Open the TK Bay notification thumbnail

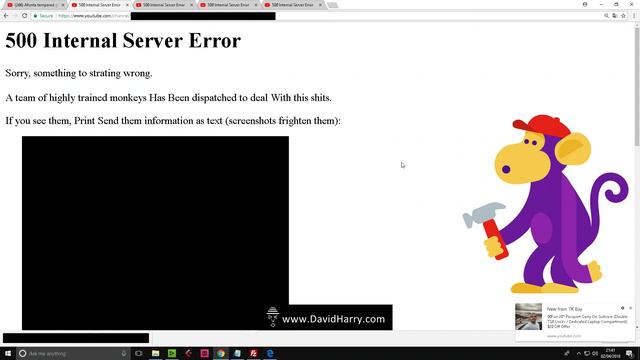tap(528, 316)
